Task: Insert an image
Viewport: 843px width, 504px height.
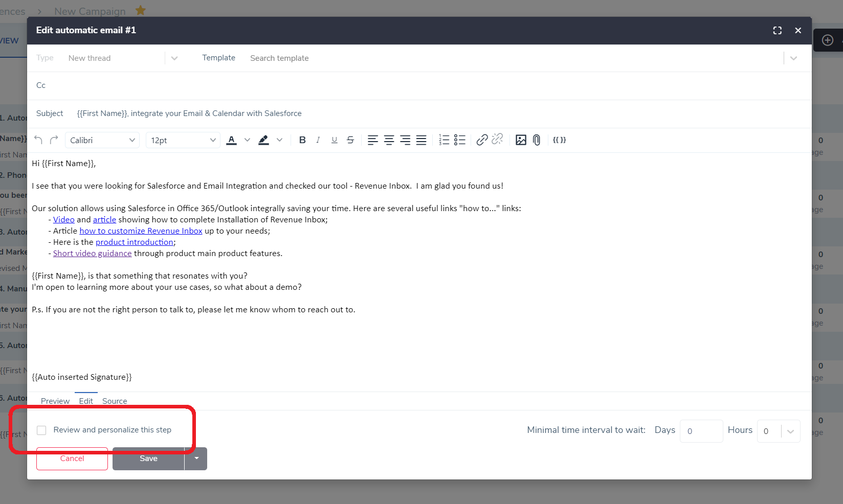Action: [521, 140]
